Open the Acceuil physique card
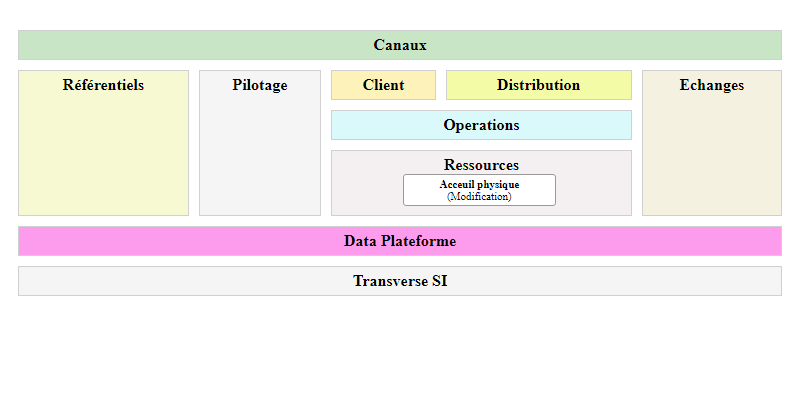Screen dimensions: 800x400 (x=479, y=190)
